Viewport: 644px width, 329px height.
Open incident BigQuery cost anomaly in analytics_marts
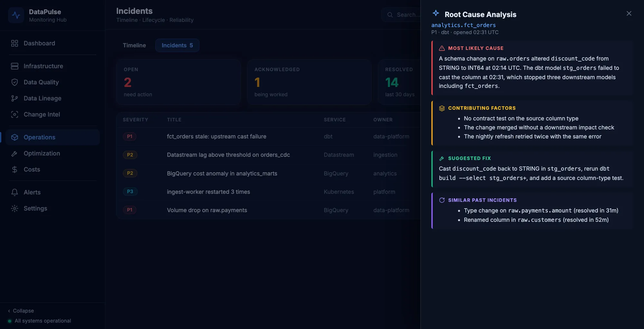[268, 173]
